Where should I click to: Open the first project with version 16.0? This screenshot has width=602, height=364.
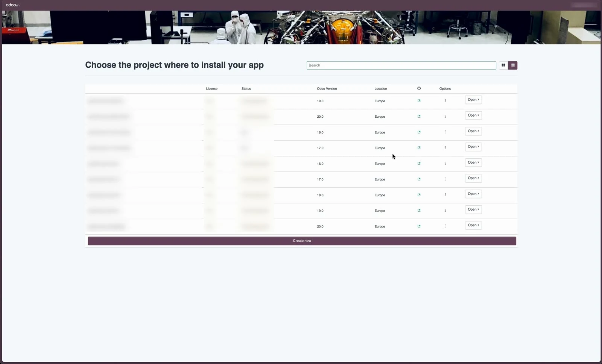pyautogui.click(x=473, y=131)
